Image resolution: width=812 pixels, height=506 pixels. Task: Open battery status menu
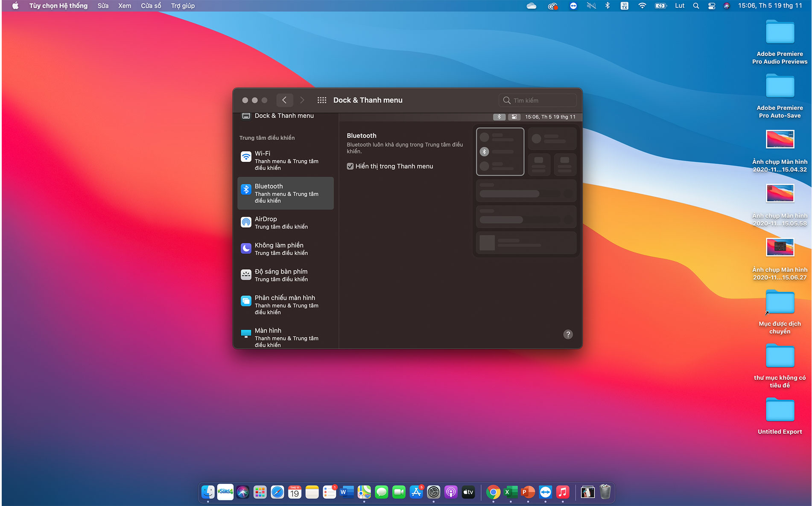661,6
